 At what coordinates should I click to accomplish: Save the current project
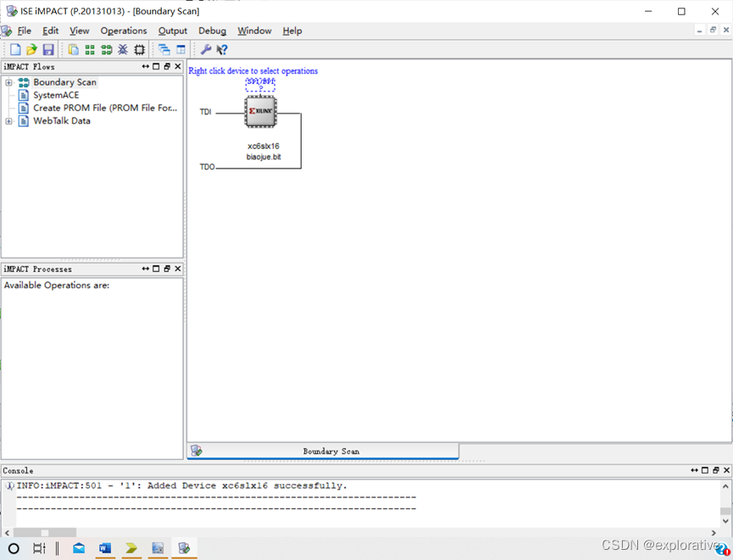click(x=48, y=49)
